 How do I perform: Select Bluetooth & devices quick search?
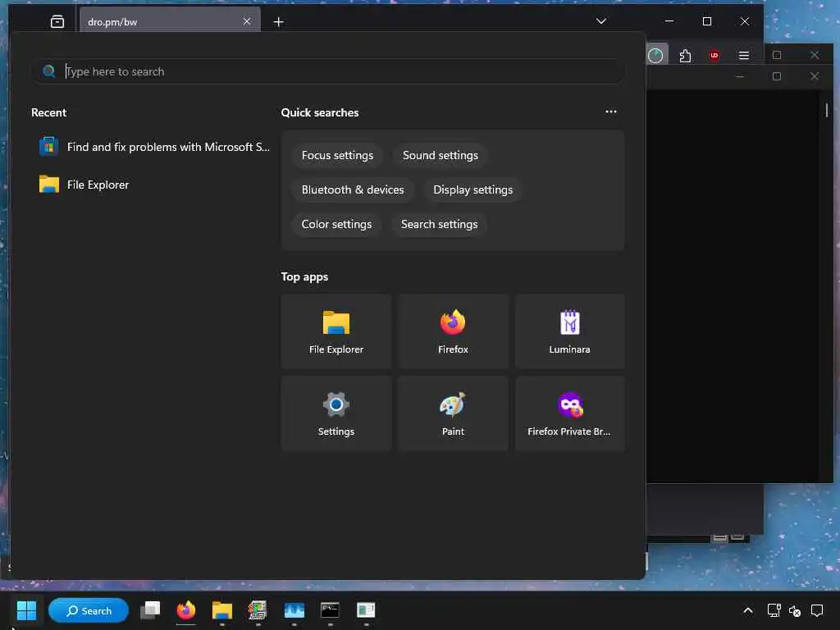353,189
